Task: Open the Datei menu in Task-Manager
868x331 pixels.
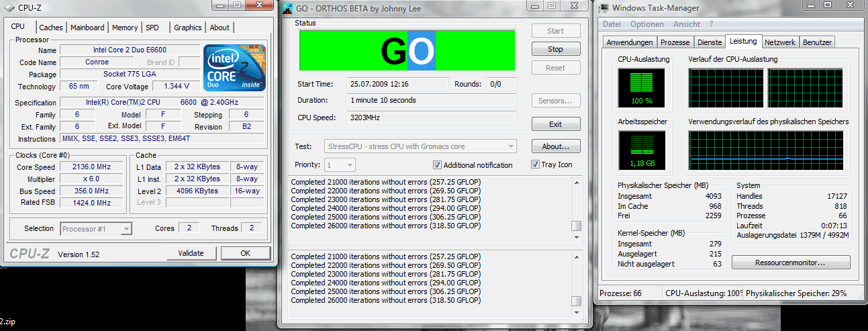Action: (x=612, y=24)
